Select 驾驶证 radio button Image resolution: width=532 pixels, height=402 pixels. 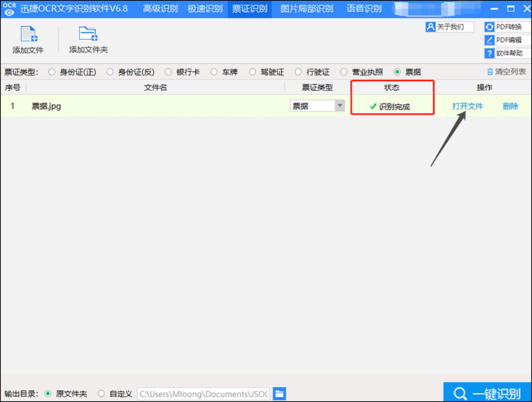click(253, 72)
